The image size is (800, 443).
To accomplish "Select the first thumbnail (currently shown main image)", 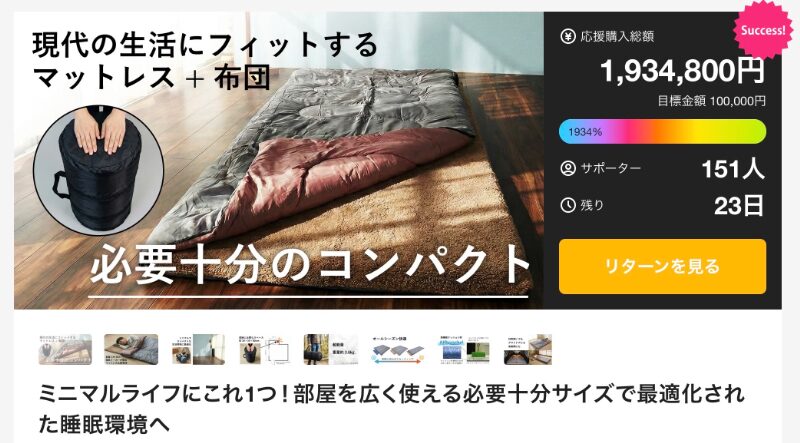I will coord(65,349).
